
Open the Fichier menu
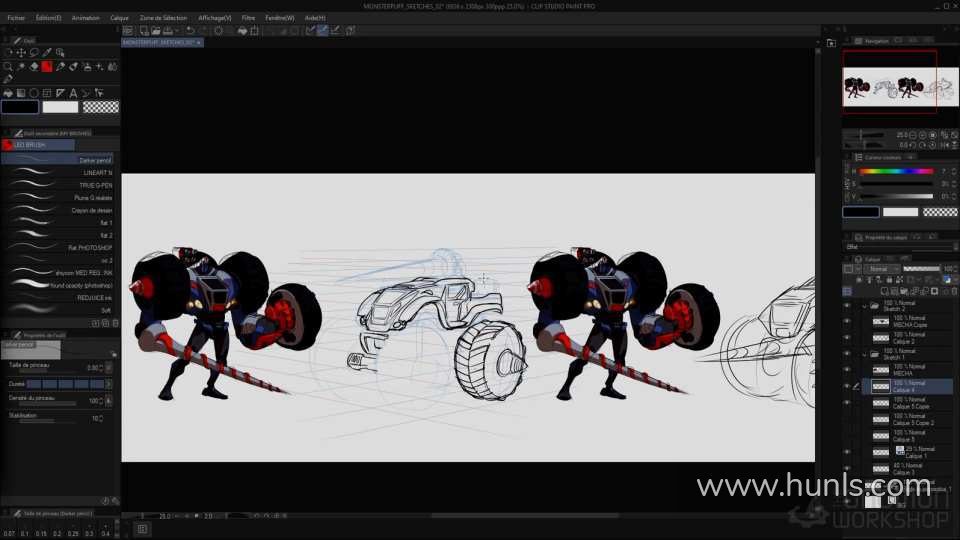16,18
